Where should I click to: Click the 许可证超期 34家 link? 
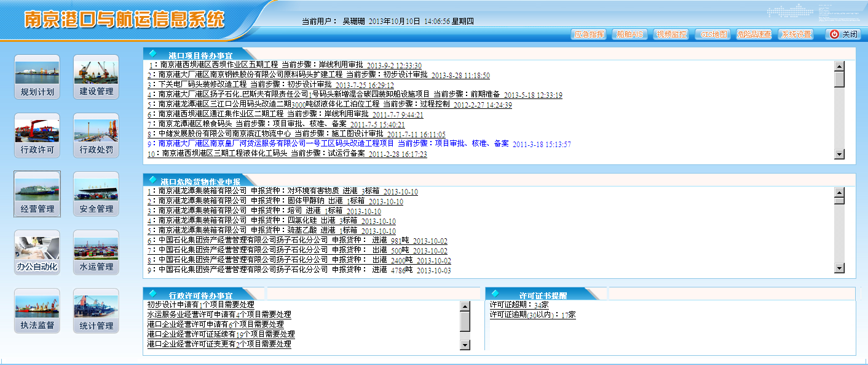tap(519, 305)
